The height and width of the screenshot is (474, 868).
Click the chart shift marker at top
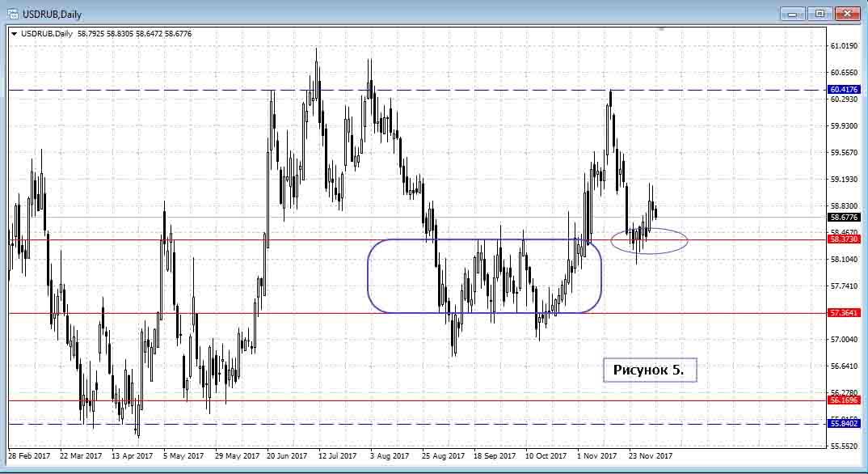coord(661,29)
